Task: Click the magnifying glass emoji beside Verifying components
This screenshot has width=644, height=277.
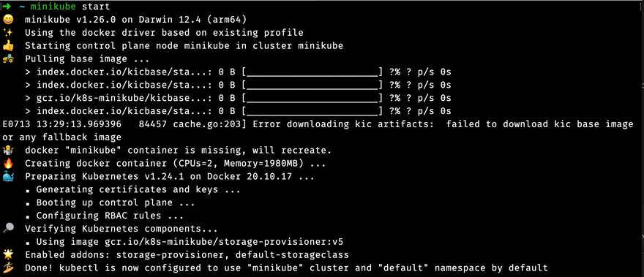Action: 8,229
